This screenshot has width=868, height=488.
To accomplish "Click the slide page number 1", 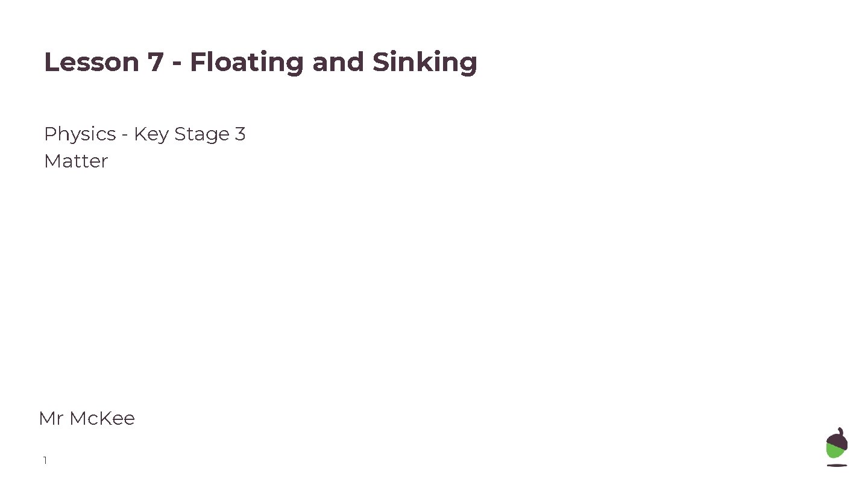I will click(45, 461).
